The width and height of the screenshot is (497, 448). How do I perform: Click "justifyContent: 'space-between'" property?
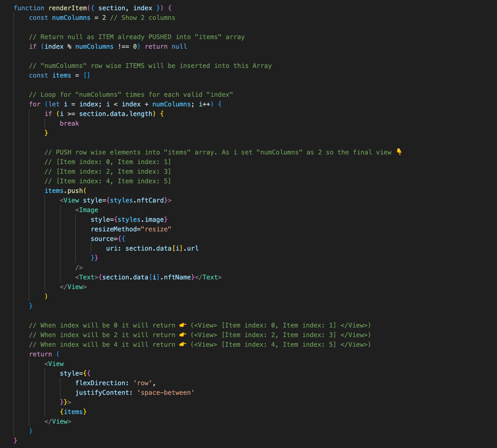point(135,393)
